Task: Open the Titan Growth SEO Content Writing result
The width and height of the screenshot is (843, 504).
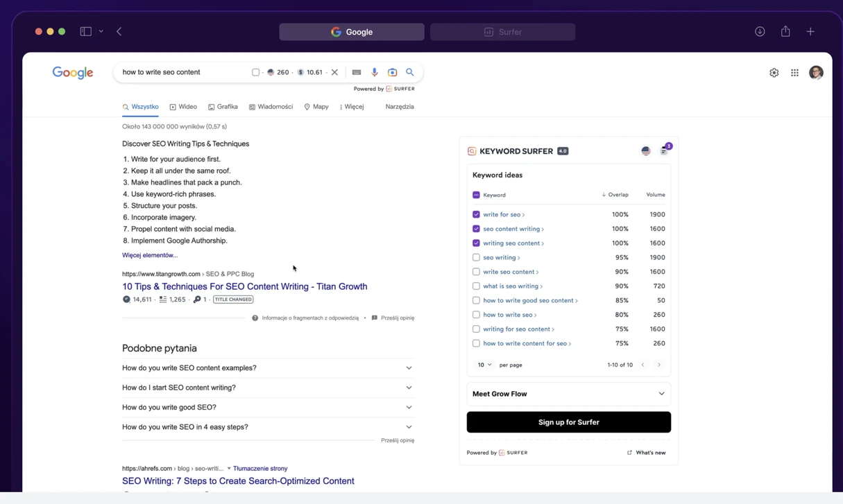Action: tap(245, 286)
